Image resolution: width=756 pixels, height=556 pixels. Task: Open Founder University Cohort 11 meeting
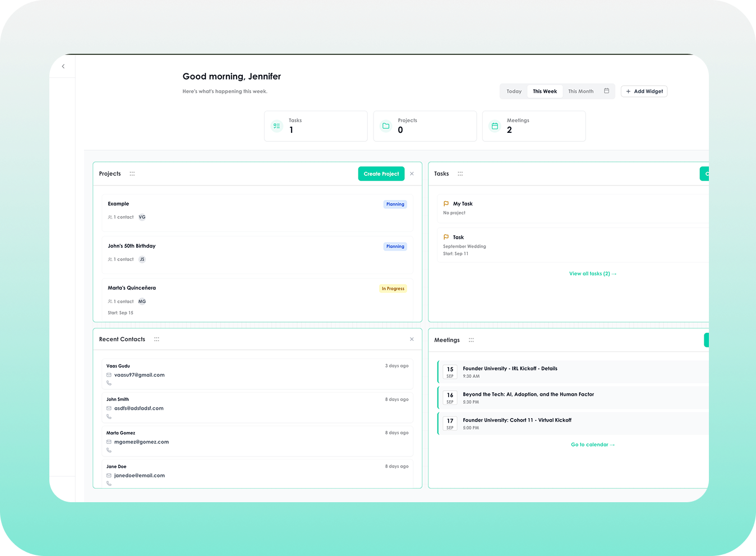(x=573, y=424)
